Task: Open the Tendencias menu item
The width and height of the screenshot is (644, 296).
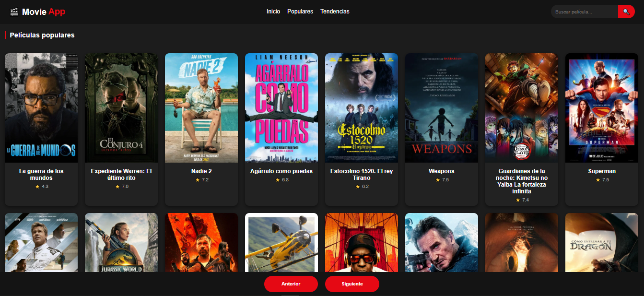Action: pos(335,12)
